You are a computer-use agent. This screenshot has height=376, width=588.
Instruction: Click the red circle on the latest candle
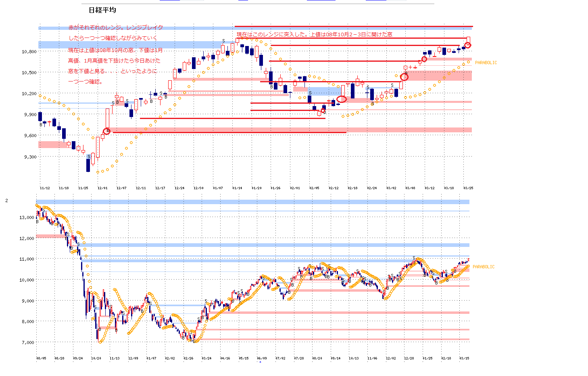(468, 45)
